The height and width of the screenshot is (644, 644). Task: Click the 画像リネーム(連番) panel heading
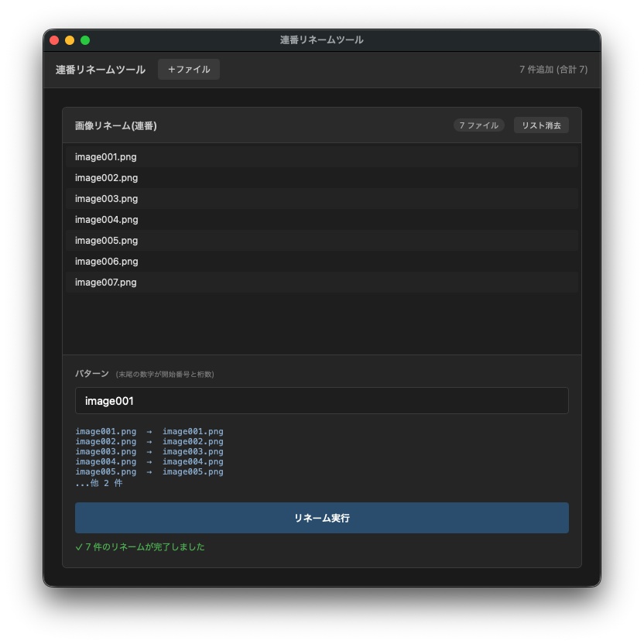coord(116,125)
